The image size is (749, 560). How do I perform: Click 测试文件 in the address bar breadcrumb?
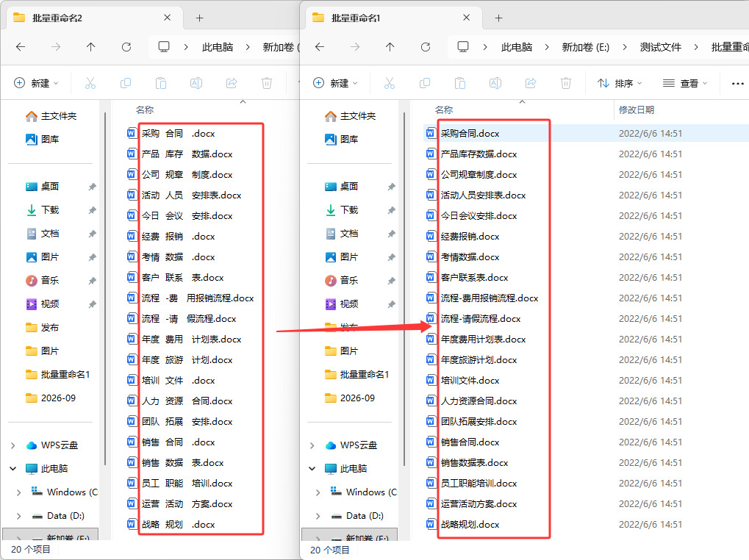tap(661, 47)
